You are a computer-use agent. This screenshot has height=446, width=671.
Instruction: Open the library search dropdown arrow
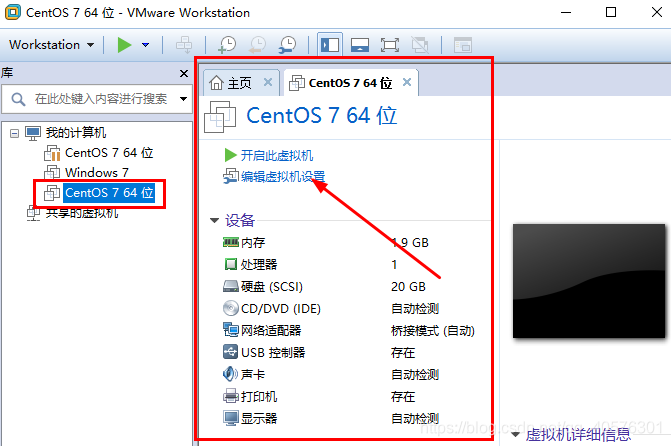pyautogui.click(x=184, y=99)
